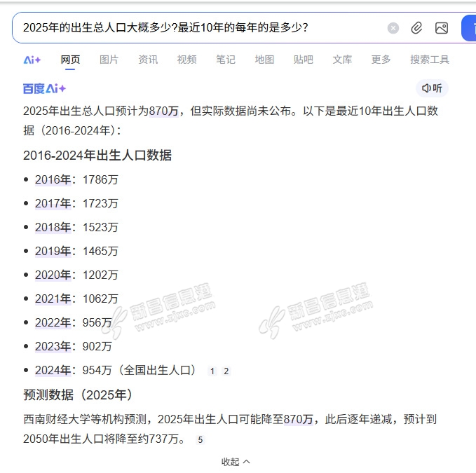Click the 百度Ai+ logo

[44, 88]
